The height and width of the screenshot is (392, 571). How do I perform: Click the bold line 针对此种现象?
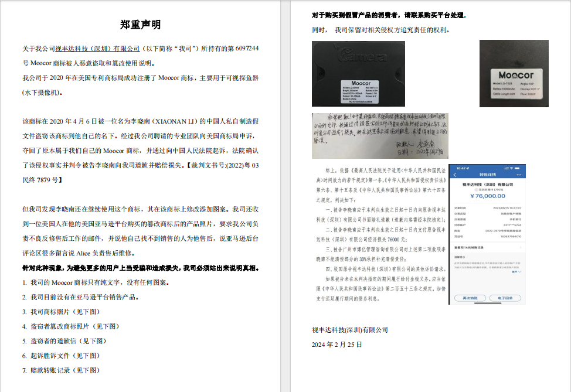[141, 268]
